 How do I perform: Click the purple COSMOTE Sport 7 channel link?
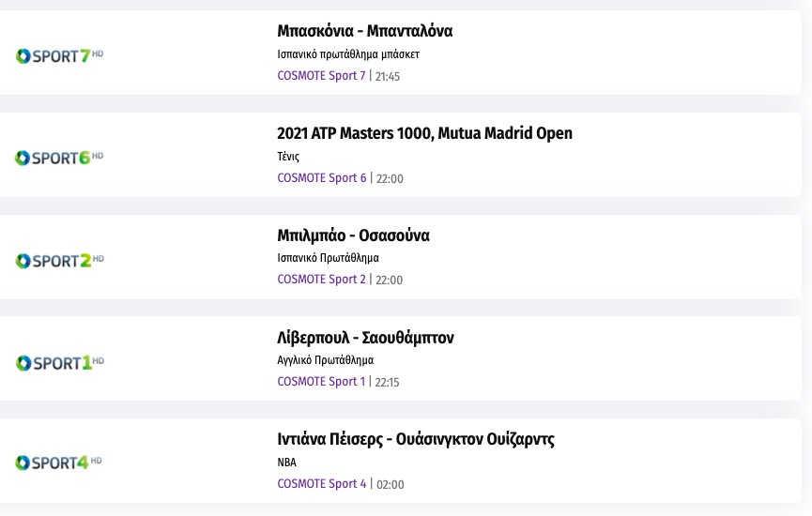pyautogui.click(x=321, y=76)
